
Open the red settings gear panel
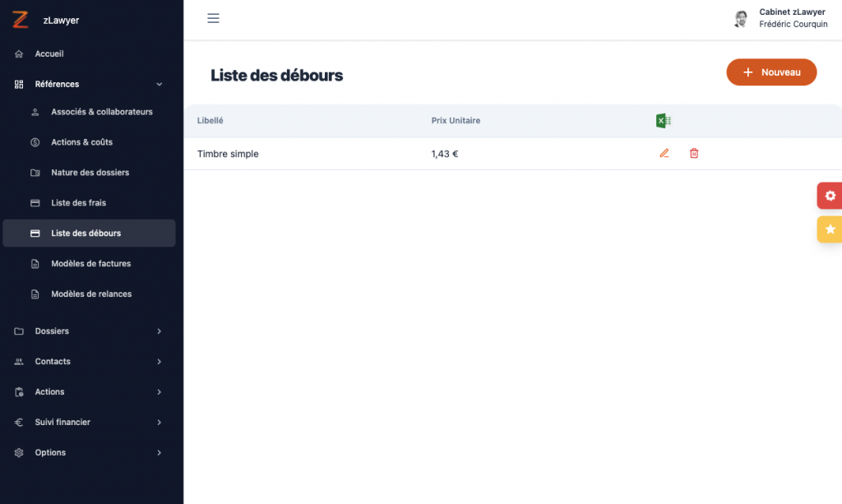coord(830,196)
